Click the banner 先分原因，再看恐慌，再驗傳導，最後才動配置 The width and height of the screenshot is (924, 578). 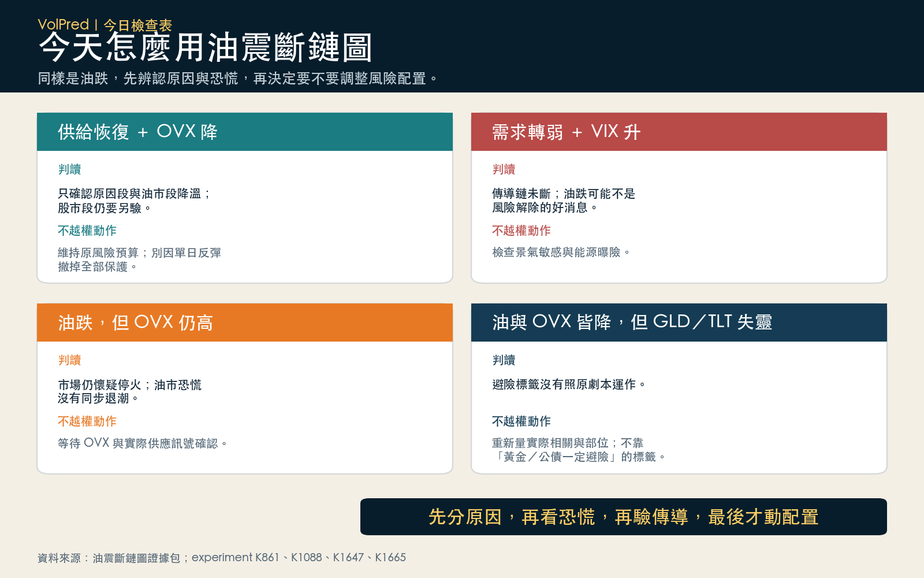624,517
